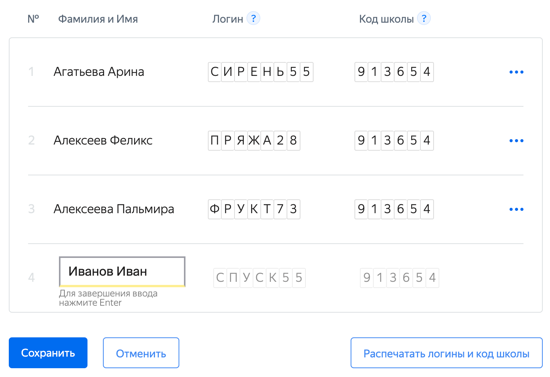The height and width of the screenshot is (377, 550).
Task: Click the login code ПРЯЖА28
Action: point(254,141)
